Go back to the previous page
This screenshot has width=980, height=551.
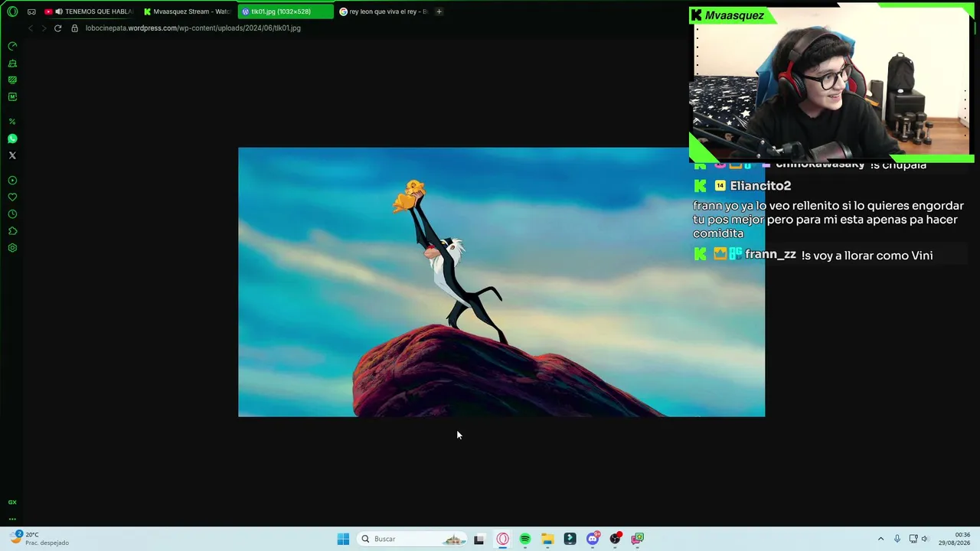(x=31, y=28)
